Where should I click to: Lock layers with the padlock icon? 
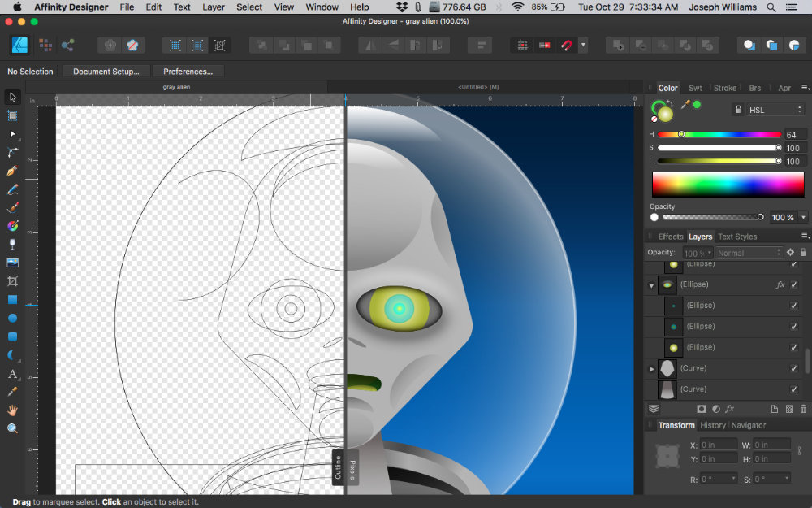(x=802, y=252)
